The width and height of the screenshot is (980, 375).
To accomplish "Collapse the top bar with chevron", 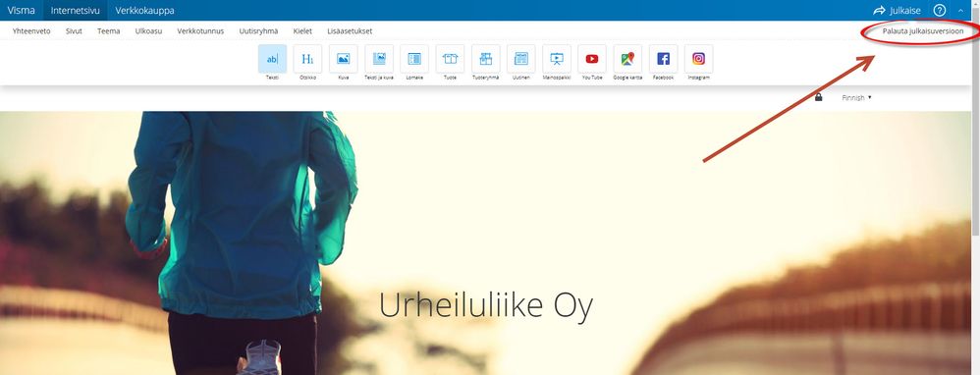I will pos(960,11).
